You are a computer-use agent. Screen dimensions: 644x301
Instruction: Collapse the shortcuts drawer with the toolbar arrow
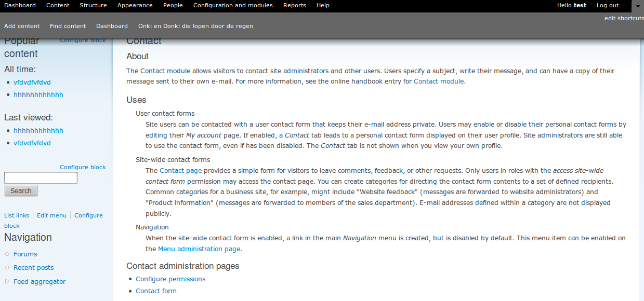[638, 6]
